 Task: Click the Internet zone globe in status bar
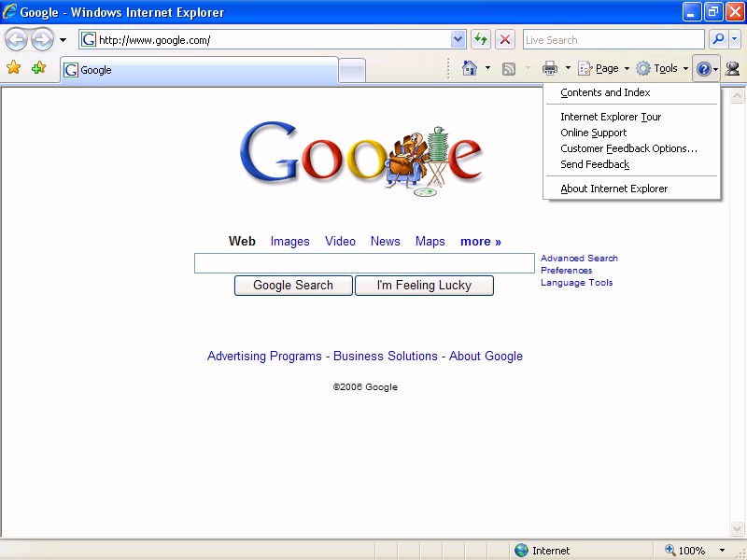click(x=522, y=551)
